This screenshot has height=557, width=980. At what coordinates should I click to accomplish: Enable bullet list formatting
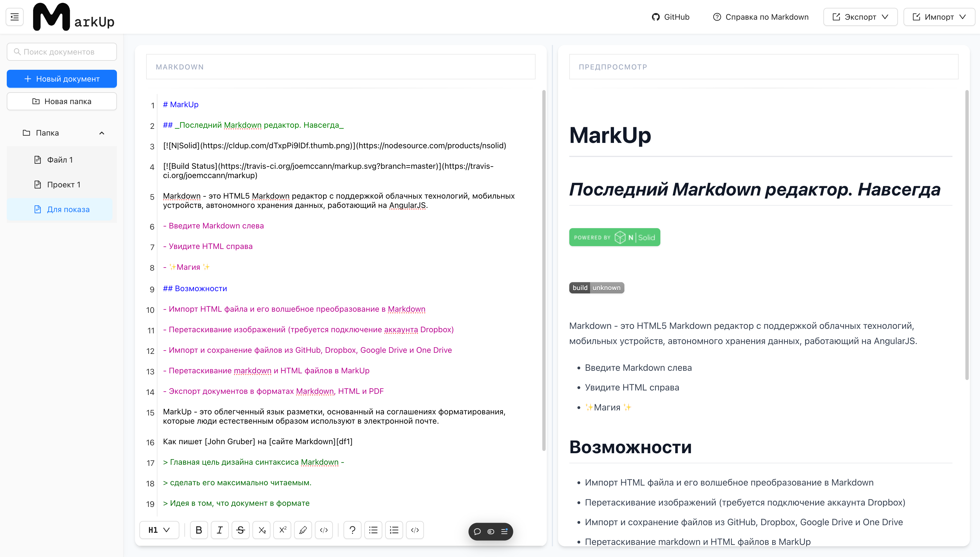373,530
